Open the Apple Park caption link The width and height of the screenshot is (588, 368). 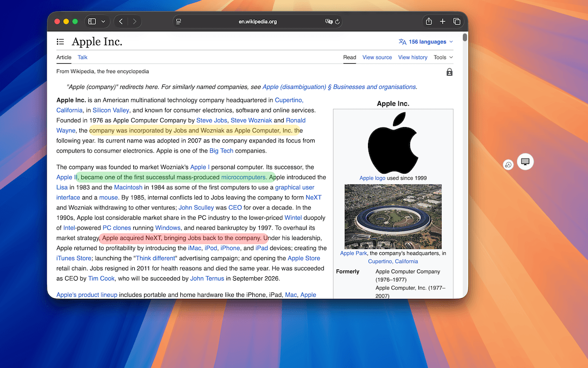tap(353, 253)
